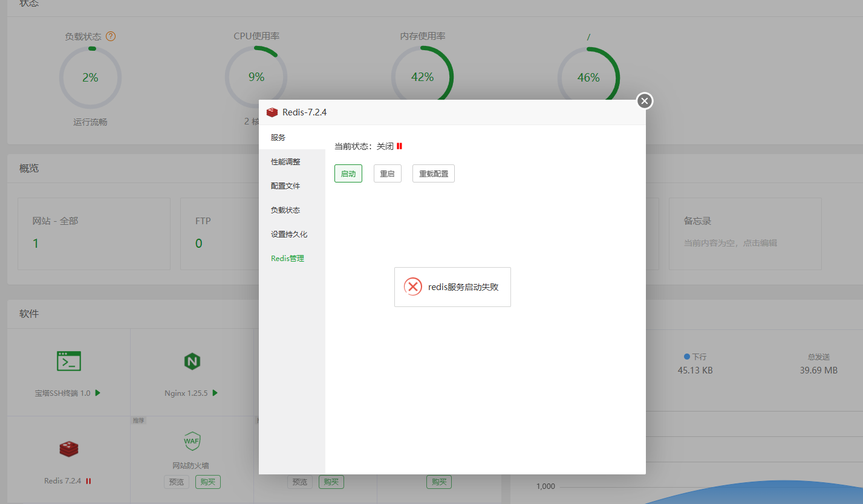The width and height of the screenshot is (863, 504).
Task: Click 预览 under 网站防火墙
Action: (177, 482)
